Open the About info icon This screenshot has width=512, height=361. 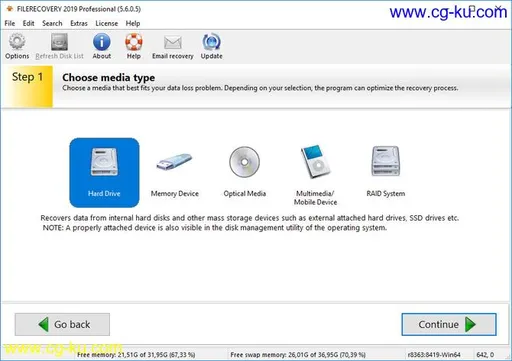coord(102,46)
